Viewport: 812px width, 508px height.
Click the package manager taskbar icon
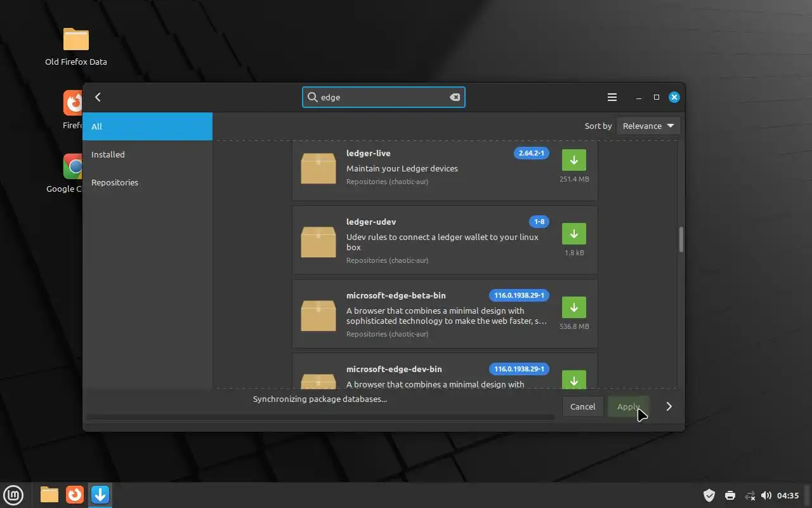click(x=100, y=495)
